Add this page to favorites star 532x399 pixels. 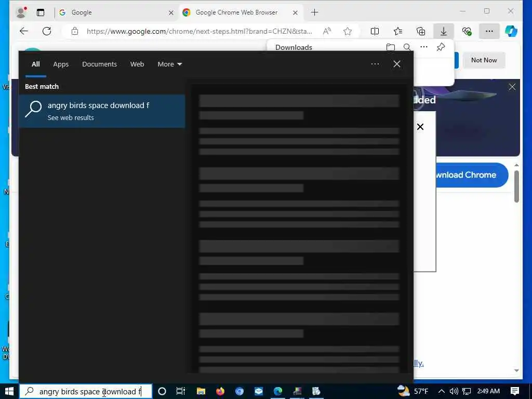(348, 31)
